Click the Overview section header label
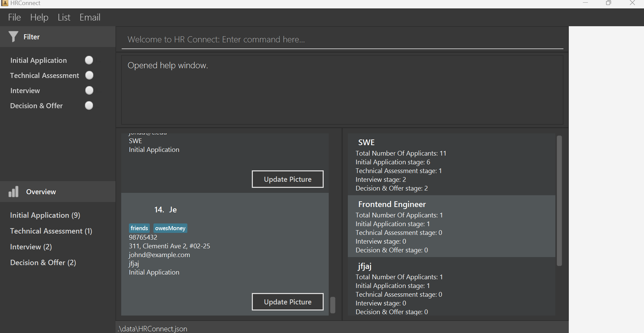Screen dimensions: 644x333 (x=41, y=192)
